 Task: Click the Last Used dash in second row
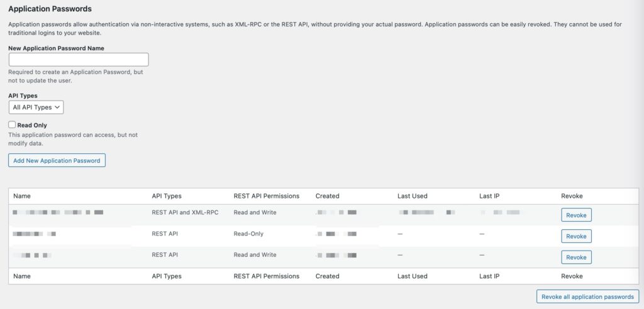tap(400, 234)
